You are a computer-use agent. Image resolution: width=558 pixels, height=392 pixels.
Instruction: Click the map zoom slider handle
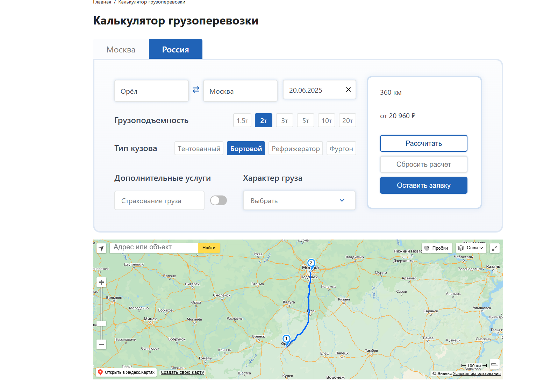[x=101, y=323]
